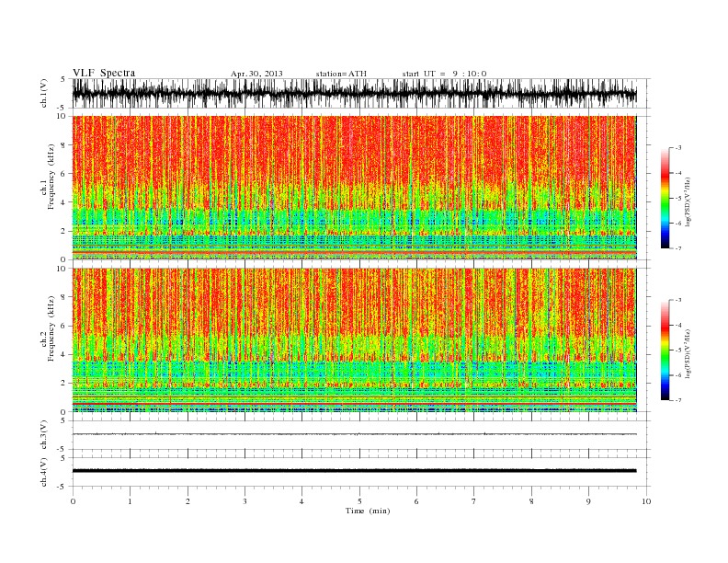The width and height of the screenshot is (728, 563).
Task: Click the 'ch.3(V)' axis label
Action: coord(44,435)
